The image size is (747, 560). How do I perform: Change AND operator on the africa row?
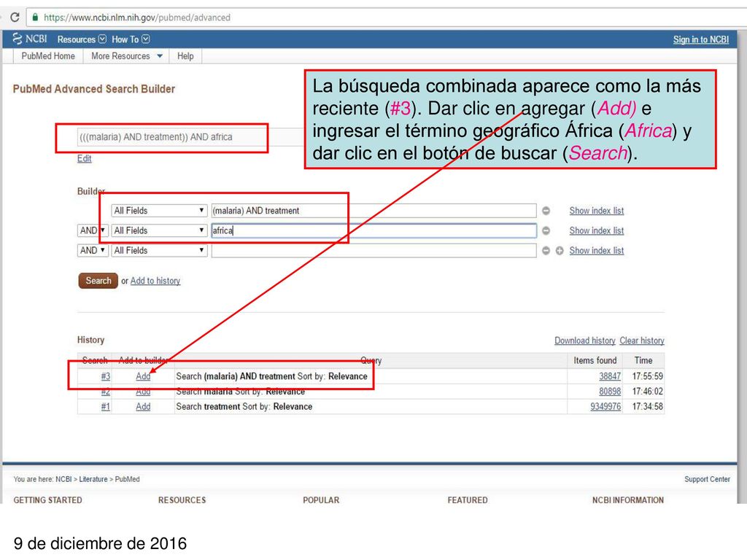click(x=93, y=230)
